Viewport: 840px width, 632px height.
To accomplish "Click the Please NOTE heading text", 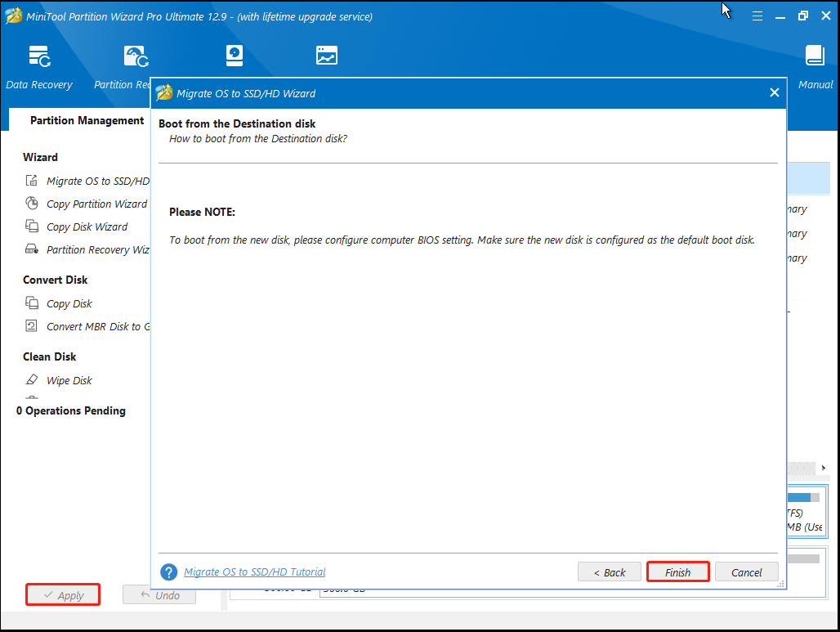I will (x=202, y=212).
